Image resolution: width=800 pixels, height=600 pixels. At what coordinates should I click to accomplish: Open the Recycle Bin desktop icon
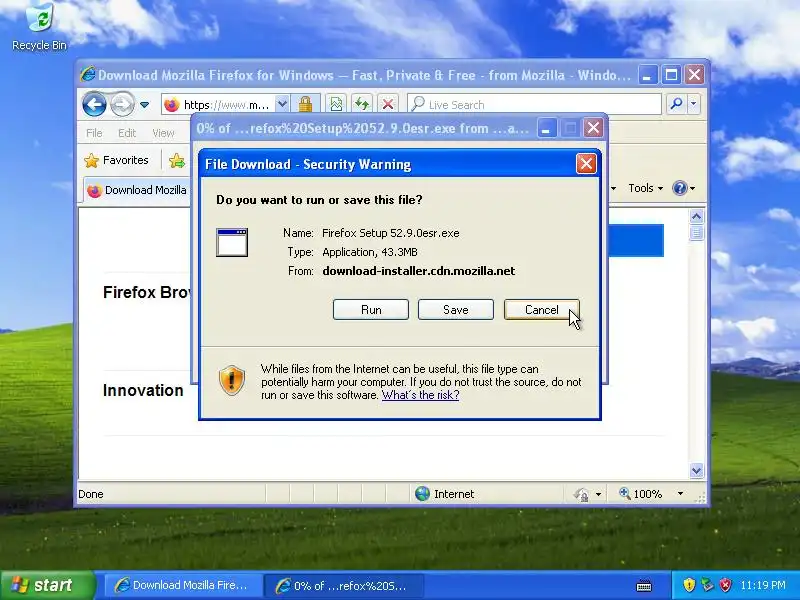[39, 27]
